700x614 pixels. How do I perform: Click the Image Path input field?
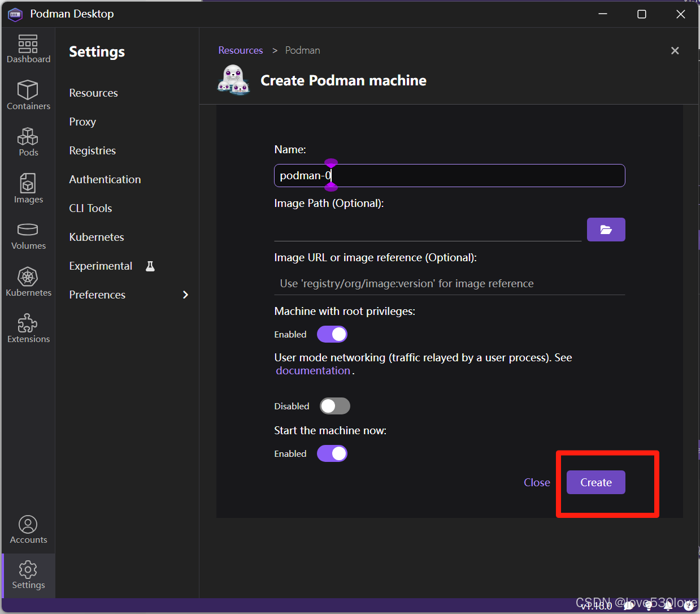tap(428, 230)
